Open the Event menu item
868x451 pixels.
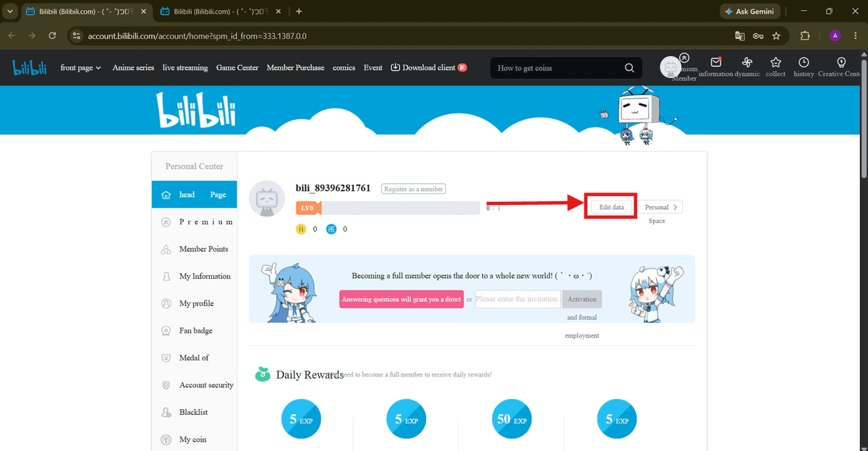(x=373, y=67)
